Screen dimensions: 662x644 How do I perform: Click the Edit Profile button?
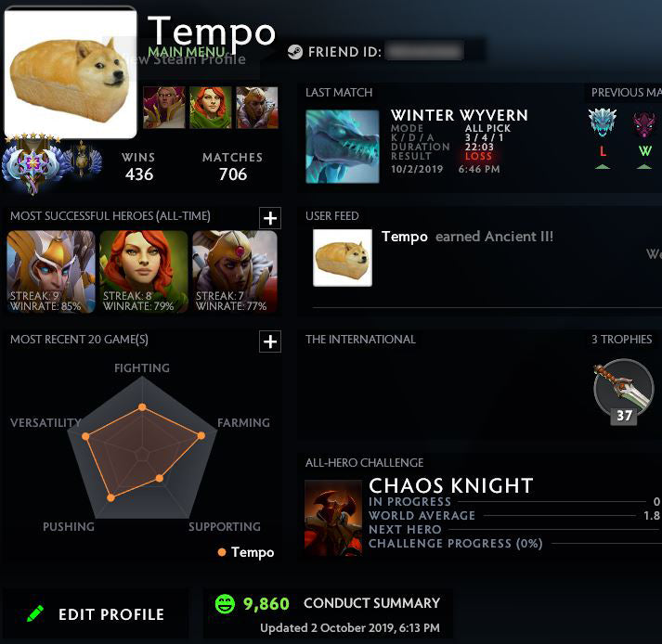97,614
